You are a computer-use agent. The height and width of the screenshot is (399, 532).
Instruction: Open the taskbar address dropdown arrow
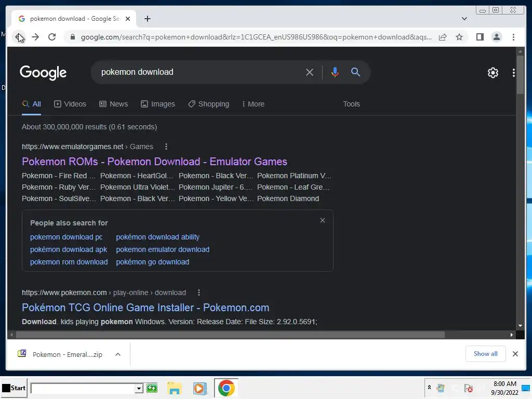(138, 388)
